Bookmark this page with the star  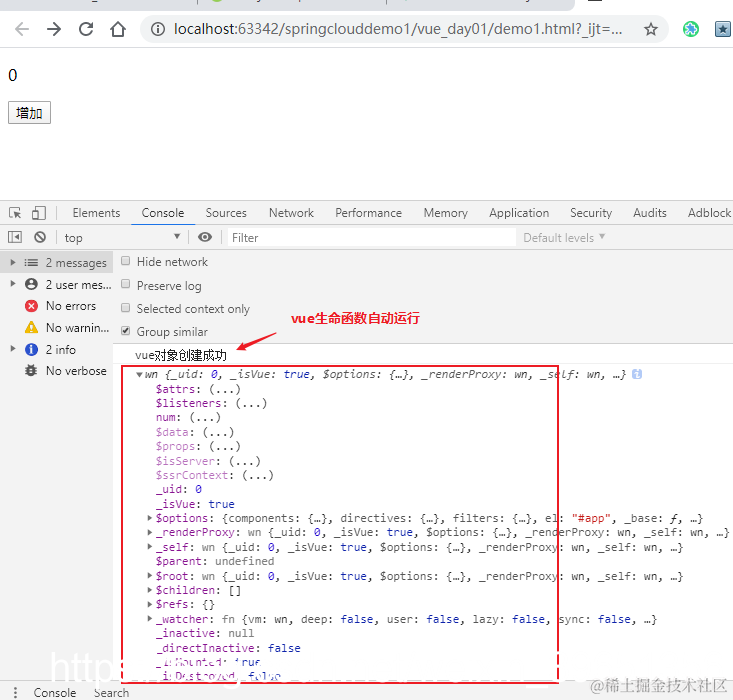pyautogui.click(x=651, y=29)
